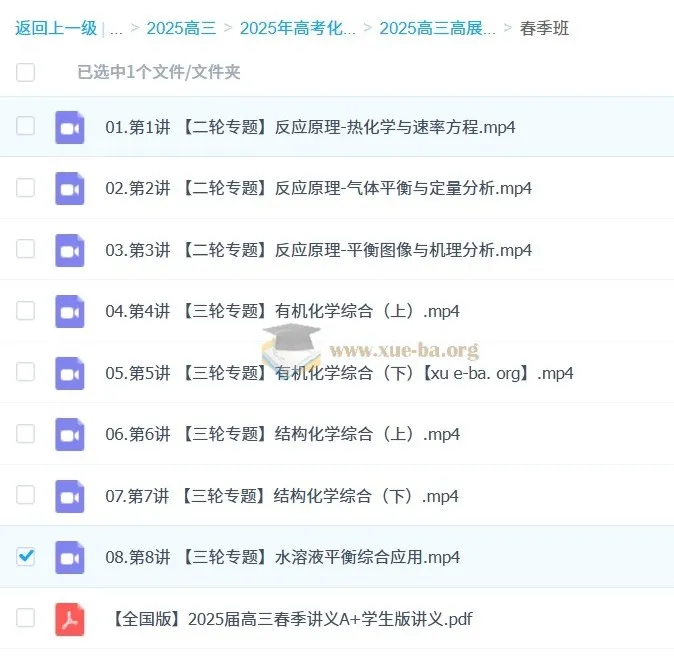Click the PDF icon of 学生版讲义 file
Viewport: 674px width, 662px height.
pos(70,619)
